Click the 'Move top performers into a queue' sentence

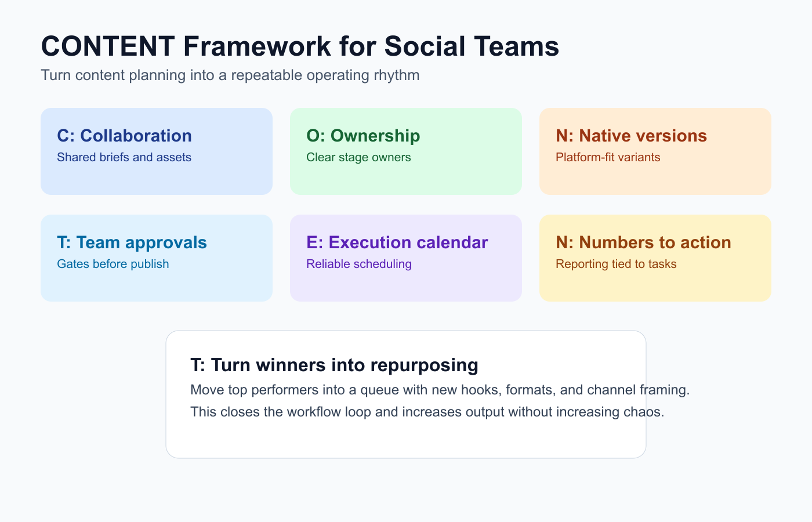coord(440,390)
